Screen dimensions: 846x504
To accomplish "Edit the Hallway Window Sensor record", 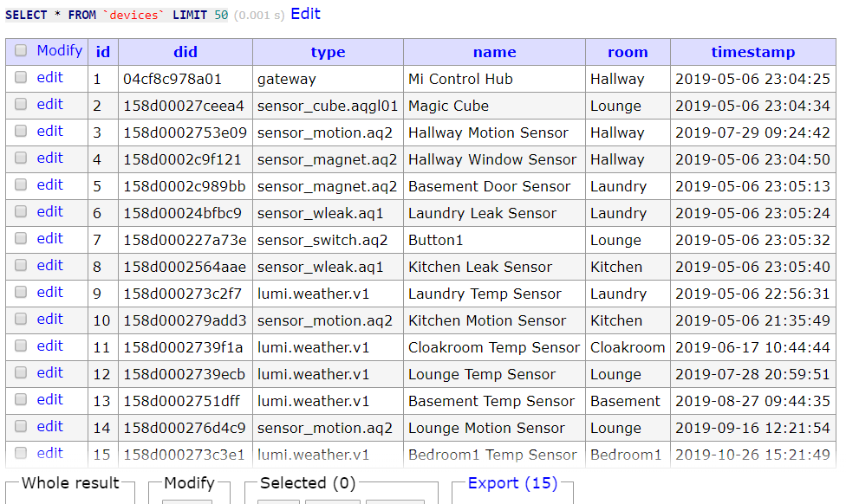I will pos(49,158).
